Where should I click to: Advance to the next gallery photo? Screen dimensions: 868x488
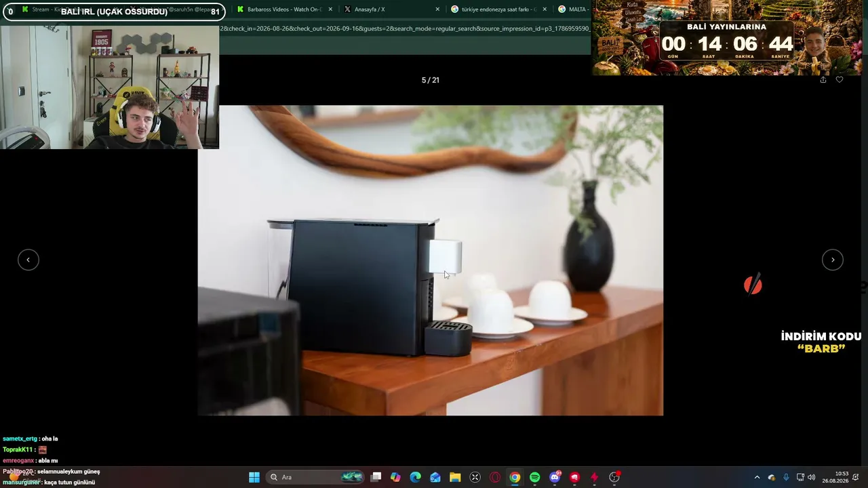pyautogui.click(x=833, y=260)
